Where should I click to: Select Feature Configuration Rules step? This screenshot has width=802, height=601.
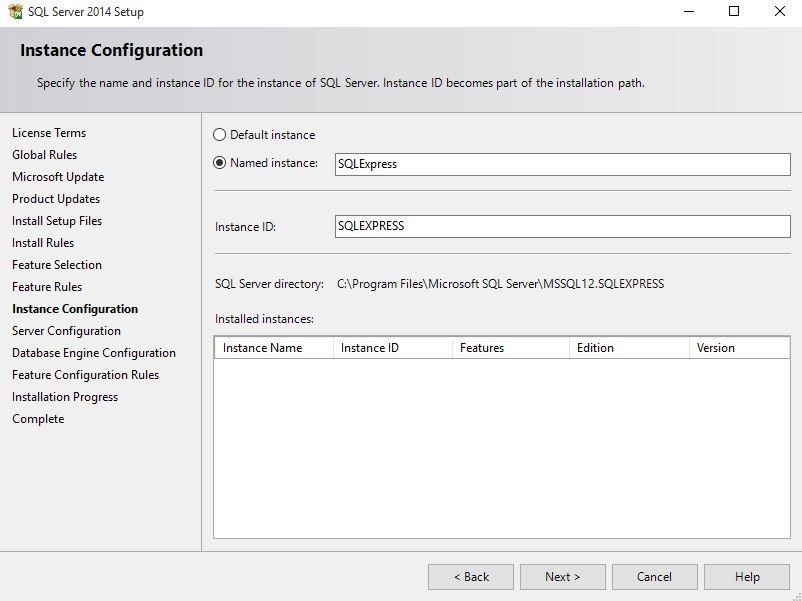(x=85, y=374)
